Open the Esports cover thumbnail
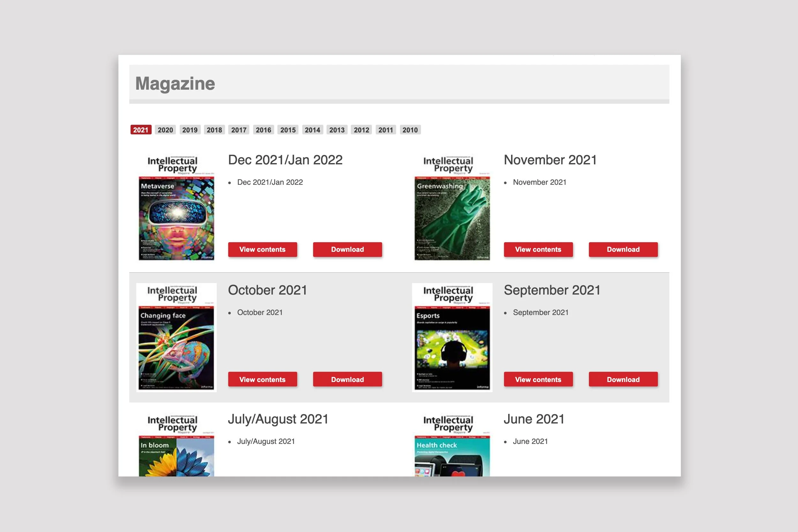The height and width of the screenshot is (532, 798). [x=452, y=338]
